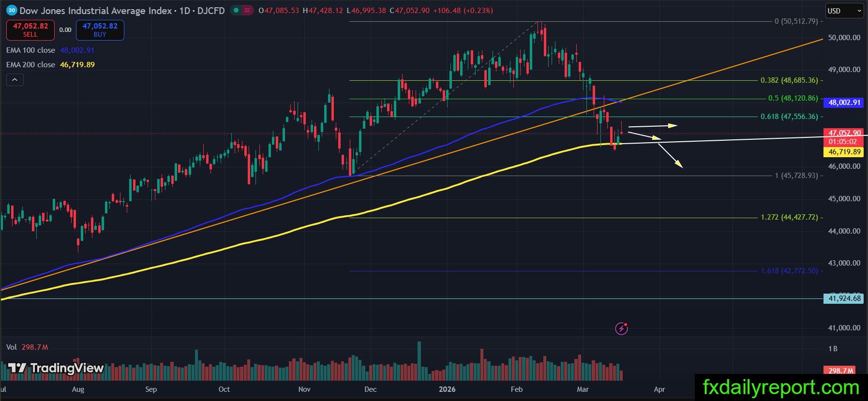This screenshot has width=868, height=401.
Task: Click the red current price tag 47,052.90
Action: tap(843, 133)
